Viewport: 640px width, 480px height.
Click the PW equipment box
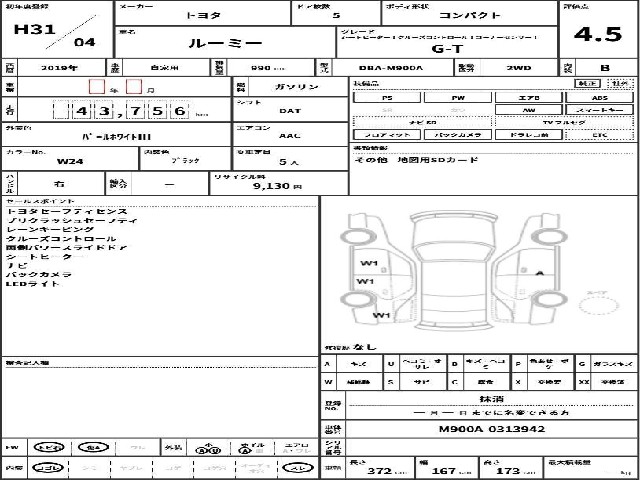(x=458, y=98)
